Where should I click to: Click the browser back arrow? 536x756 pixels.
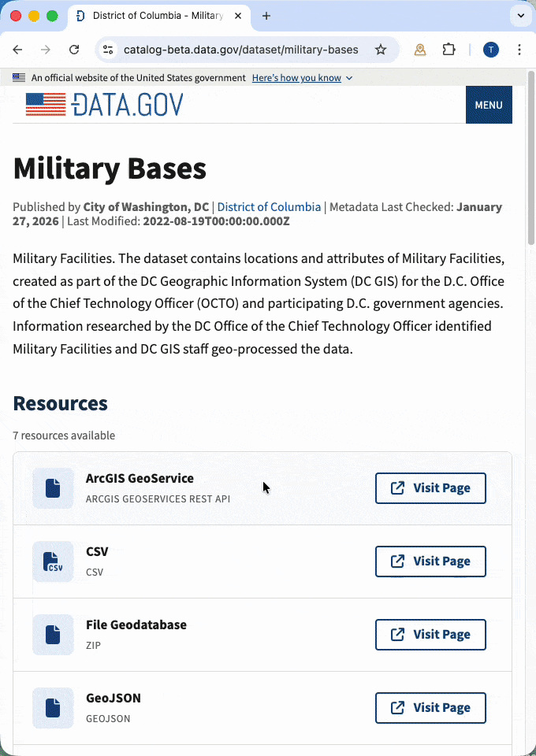pos(17,49)
